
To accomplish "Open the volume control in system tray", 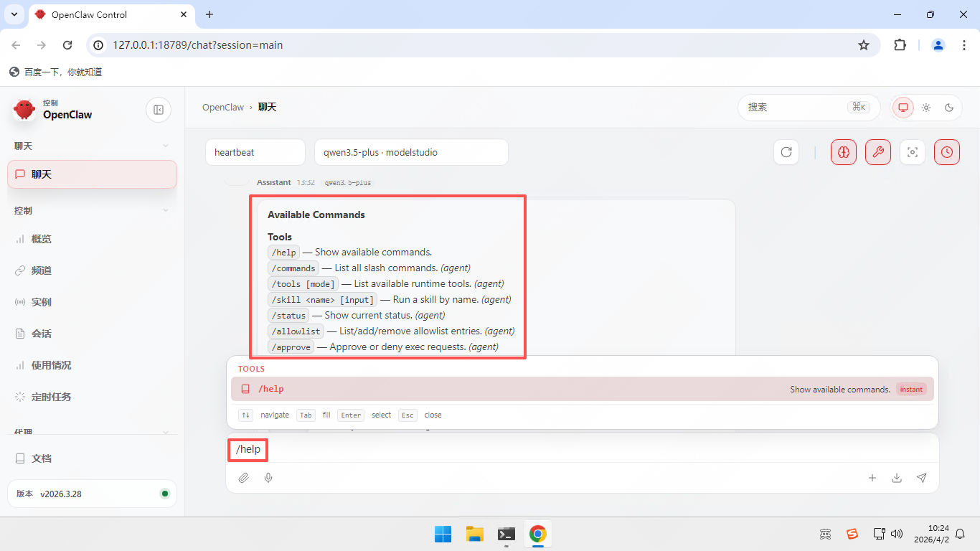I will [x=896, y=534].
